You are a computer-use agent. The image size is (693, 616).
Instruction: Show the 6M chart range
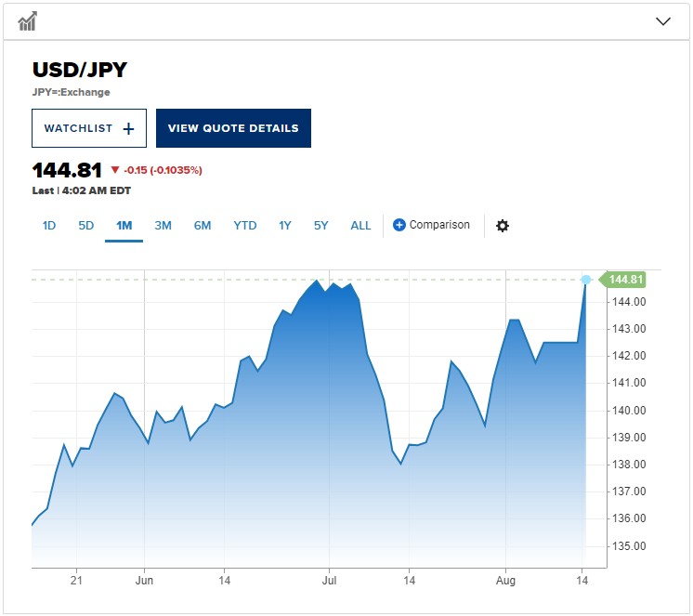(x=203, y=226)
